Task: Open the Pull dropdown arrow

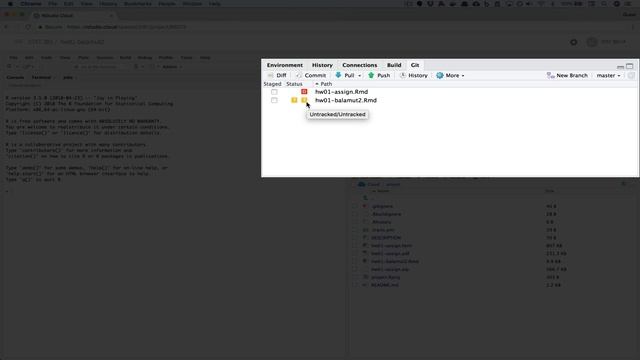Action: (x=359, y=76)
